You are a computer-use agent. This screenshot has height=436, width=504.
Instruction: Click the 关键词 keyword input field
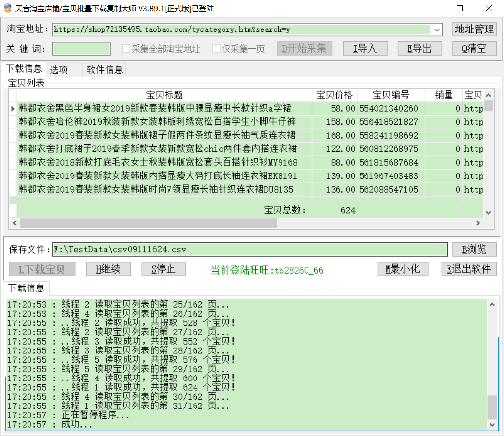81,49
